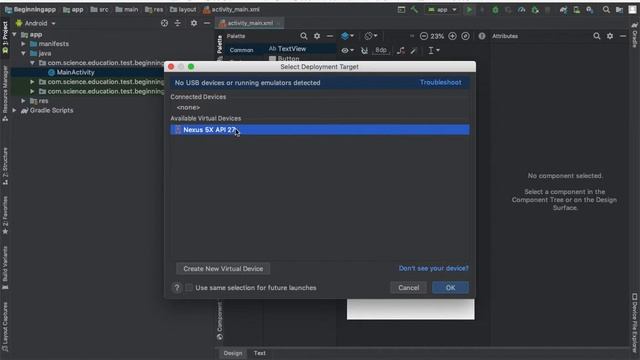
Task: Open the Design surface layers dropdown
Action: [347, 36]
